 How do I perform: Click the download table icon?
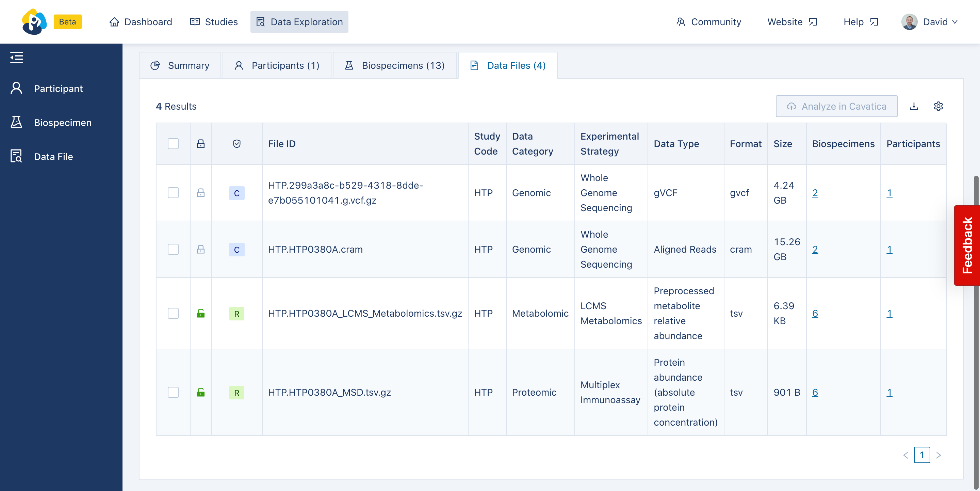coord(914,106)
